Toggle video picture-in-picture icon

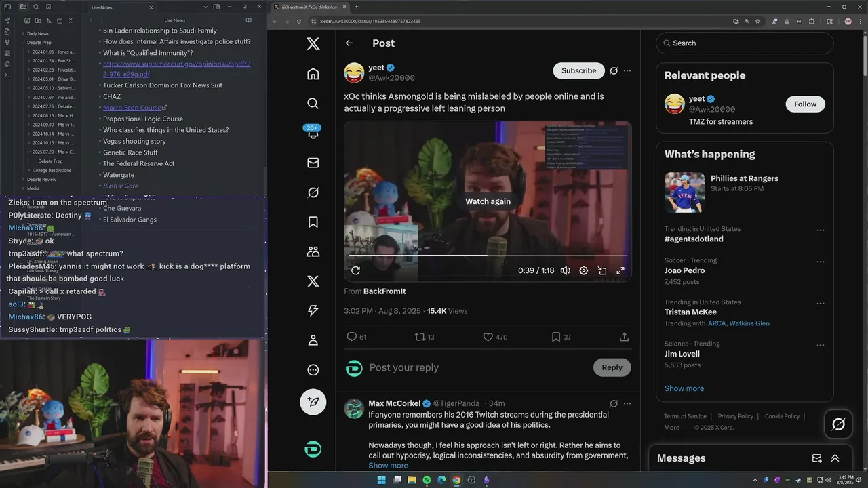click(x=601, y=270)
